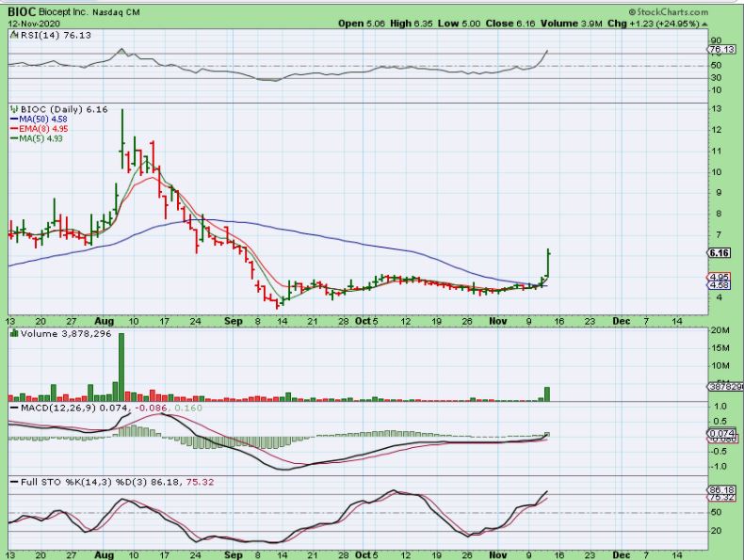The height and width of the screenshot is (560, 744).
Task: Select the red EMA(8) 4.95 legend entry
Action: pos(39,129)
